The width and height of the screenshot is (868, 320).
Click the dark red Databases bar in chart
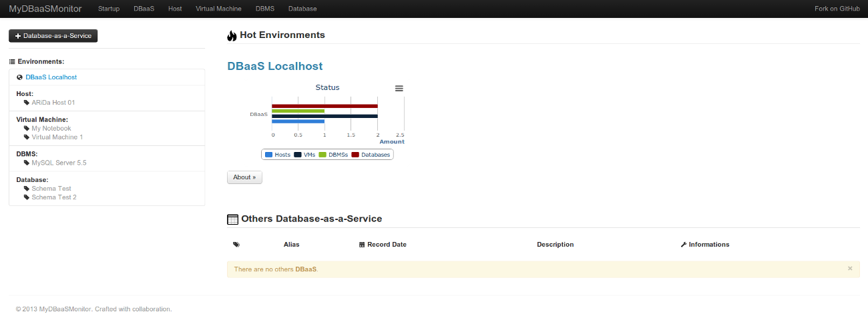(x=324, y=106)
